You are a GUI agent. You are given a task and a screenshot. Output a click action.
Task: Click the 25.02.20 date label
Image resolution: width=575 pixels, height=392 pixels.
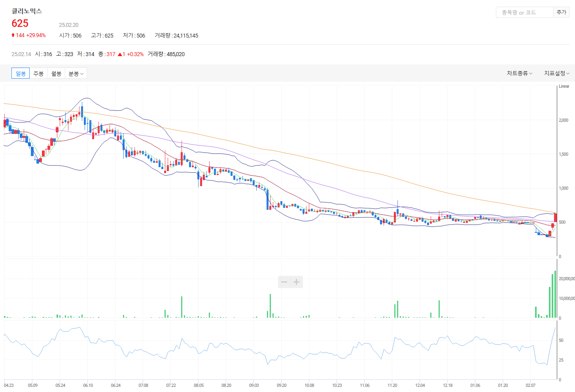click(x=69, y=25)
